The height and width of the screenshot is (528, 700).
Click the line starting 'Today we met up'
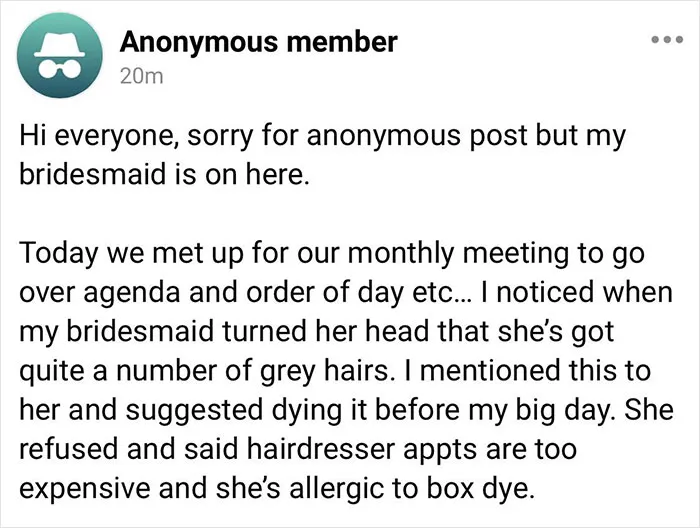tap(332, 254)
